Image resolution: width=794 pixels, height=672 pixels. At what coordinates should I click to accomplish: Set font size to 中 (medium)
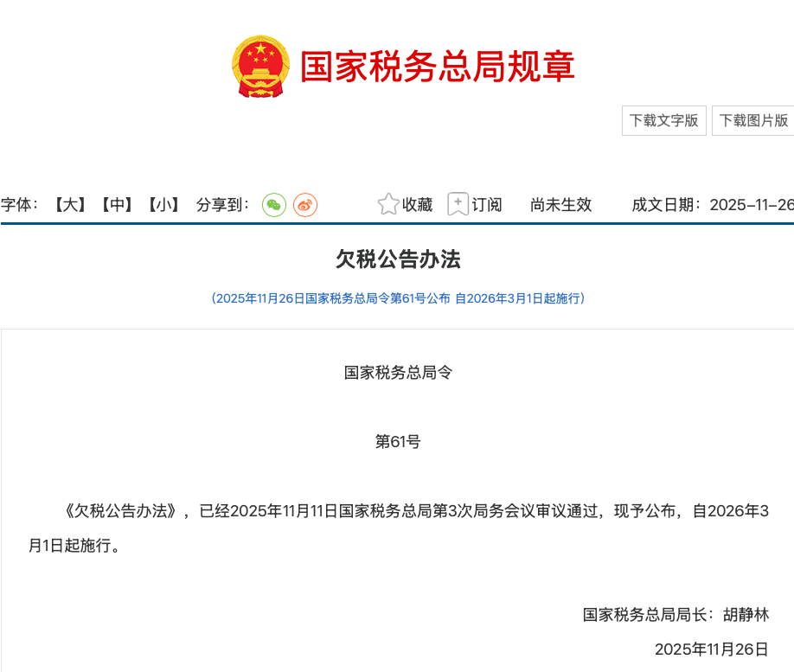pyautogui.click(x=116, y=205)
